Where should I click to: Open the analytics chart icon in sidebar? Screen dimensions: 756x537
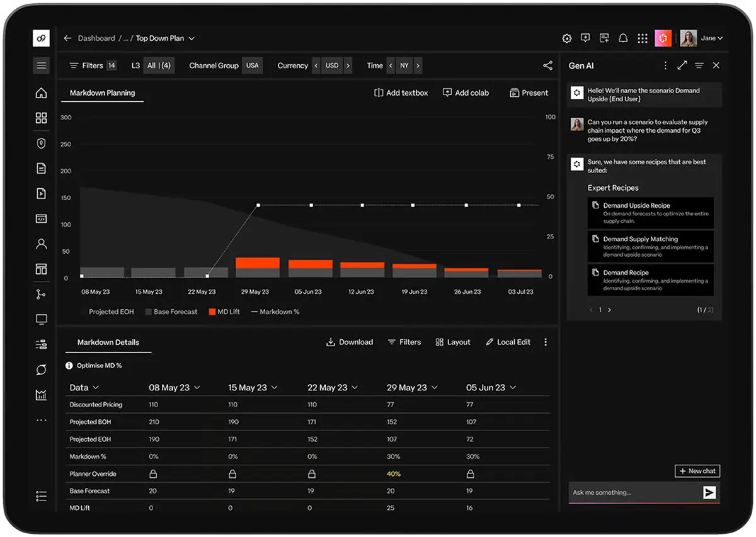pyautogui.click(x=42, y=395)
